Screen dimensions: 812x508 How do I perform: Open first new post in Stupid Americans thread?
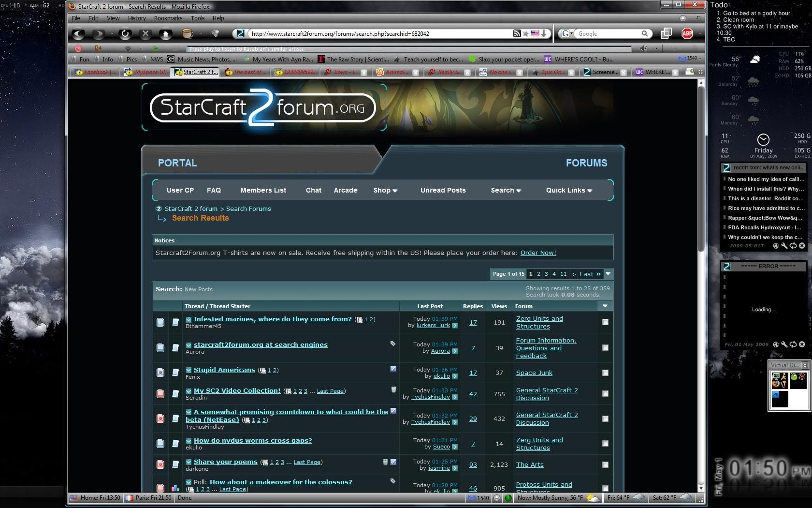pyautogui.click(x=188, y=370)
